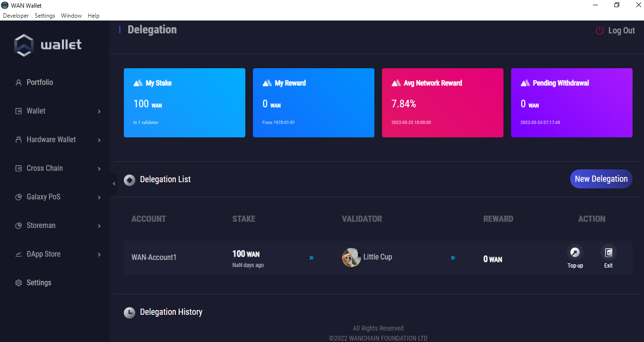Click the Log Out power icon
This screenshot has height=342, width=644.
(x=600, y=31)
